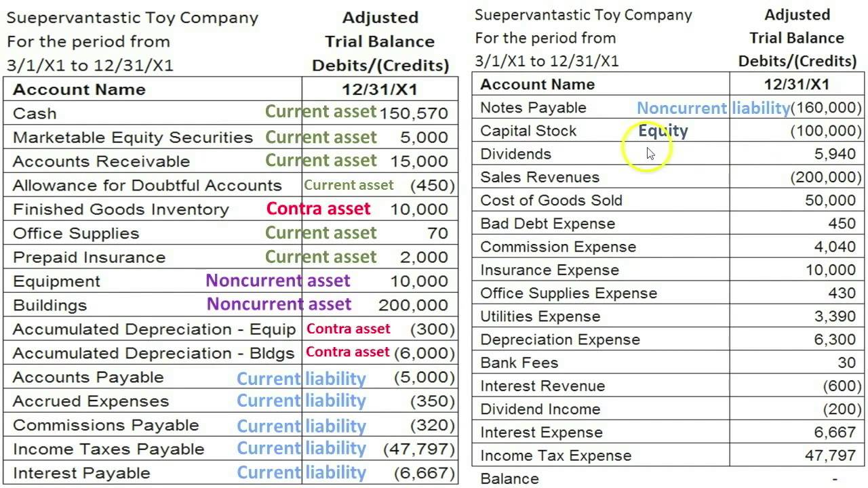Click the Bank Fees account cell
Viewport: 868px width, 488px height.
click(519, 363)
